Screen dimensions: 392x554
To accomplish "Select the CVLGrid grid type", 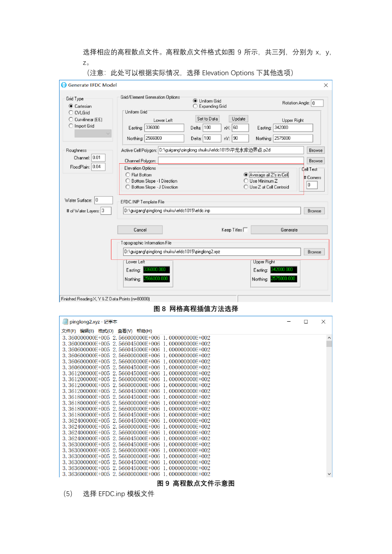I will click(71, 113).
